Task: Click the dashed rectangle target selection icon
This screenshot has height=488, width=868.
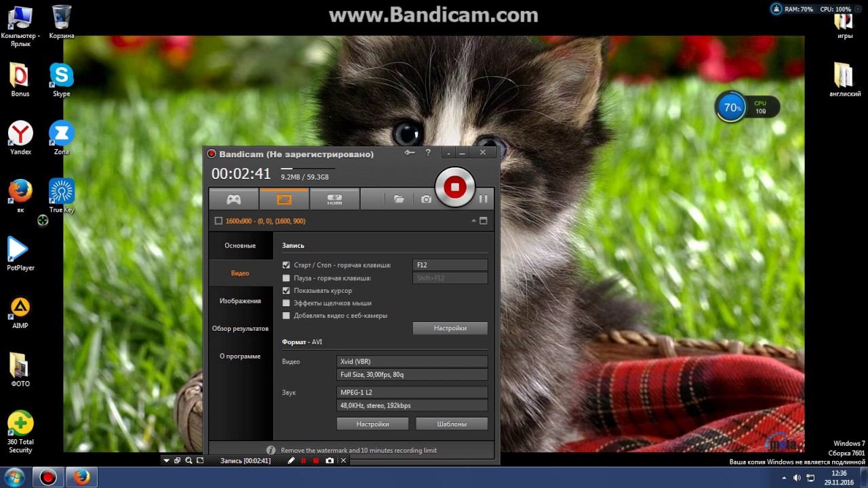Action: click(x=218, y=221)
